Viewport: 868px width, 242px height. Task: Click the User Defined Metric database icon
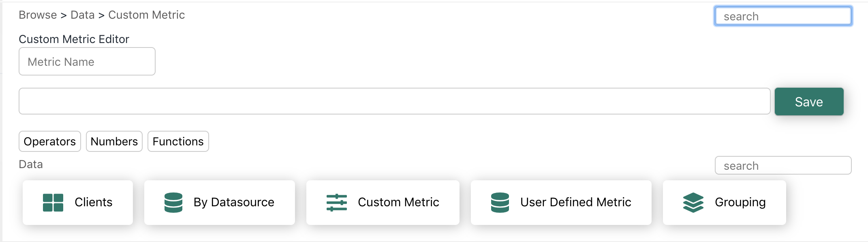pyautogui.click(x=500, y=203)
